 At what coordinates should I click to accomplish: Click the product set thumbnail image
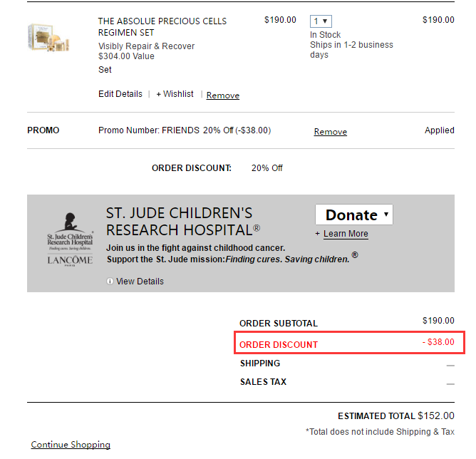pyautogui.click(x=48, y=37)
